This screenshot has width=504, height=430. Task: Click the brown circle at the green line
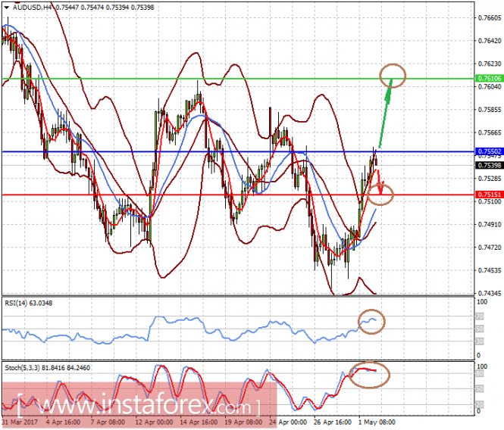[393, 76]
